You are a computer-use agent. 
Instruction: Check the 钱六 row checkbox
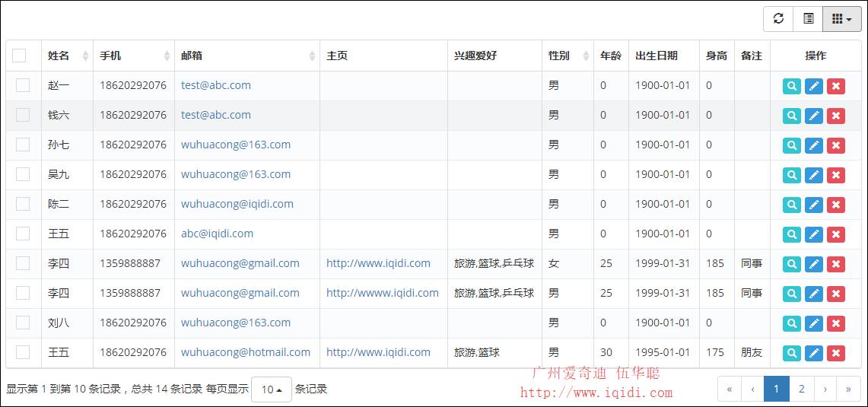(x=23, y=115)
